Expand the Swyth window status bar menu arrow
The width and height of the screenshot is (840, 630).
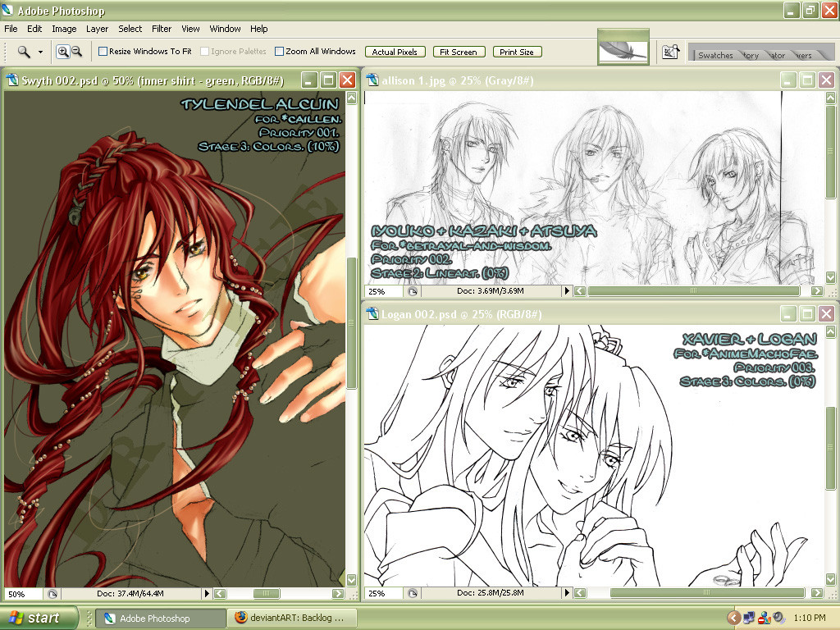point(207,594)
